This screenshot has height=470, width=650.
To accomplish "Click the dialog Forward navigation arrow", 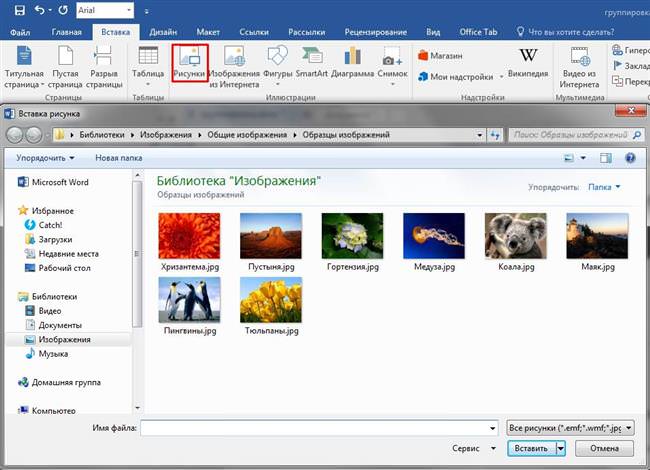I will point(34,135).
